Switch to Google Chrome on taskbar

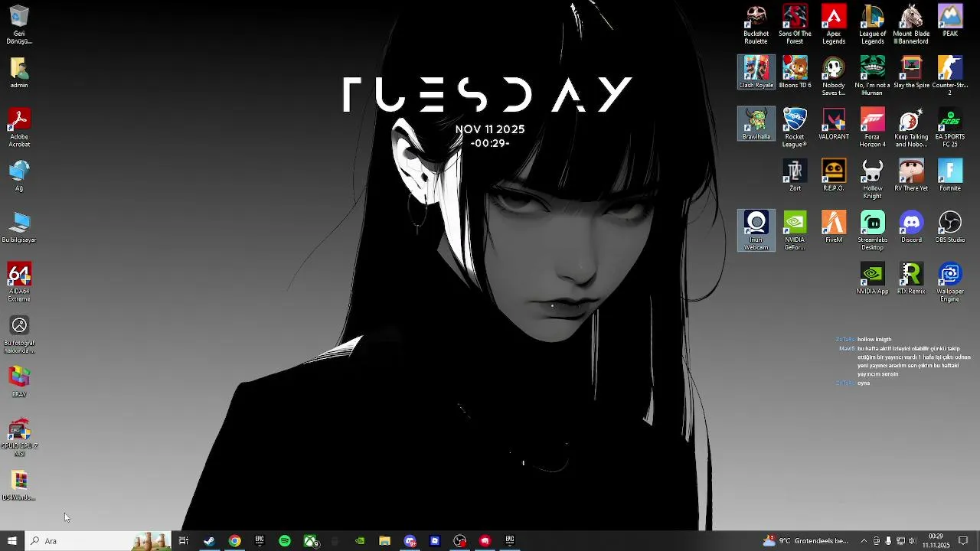point(234,541)
